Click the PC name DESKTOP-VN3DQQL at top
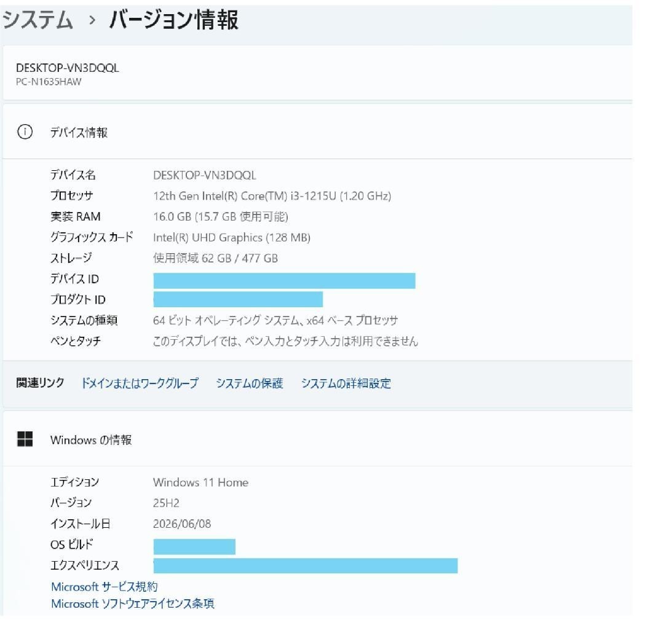The image size is (664, 644). [68, 68]
